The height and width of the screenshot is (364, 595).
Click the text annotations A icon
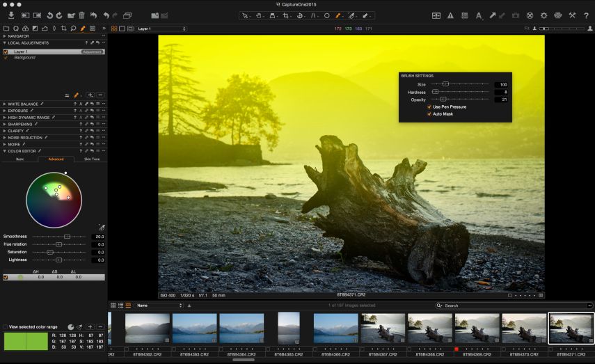pos(479,15)
